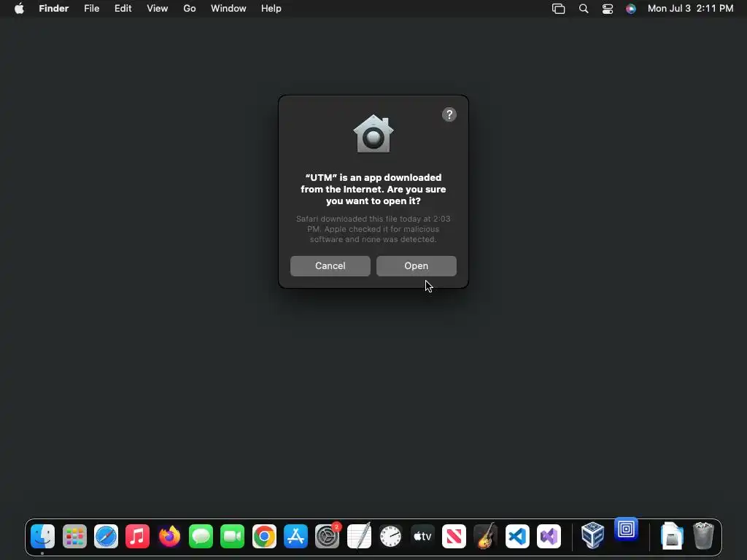Open the help question mark button

coord(449,114)
